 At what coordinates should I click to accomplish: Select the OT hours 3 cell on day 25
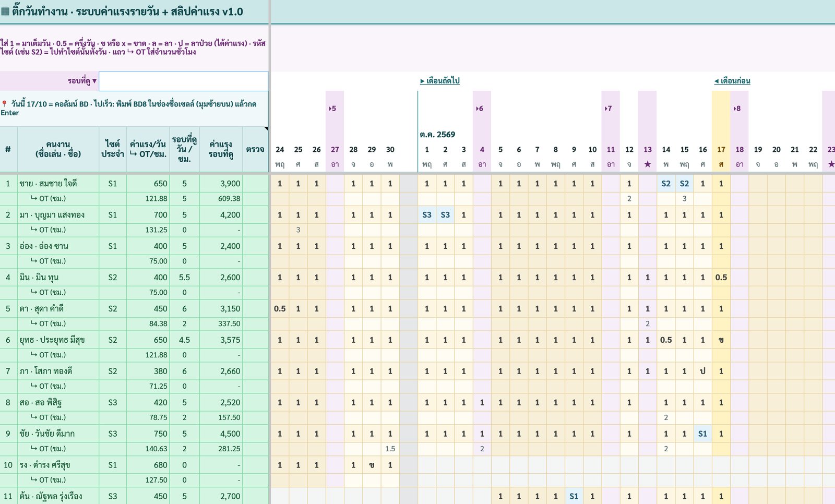point(298,230)
